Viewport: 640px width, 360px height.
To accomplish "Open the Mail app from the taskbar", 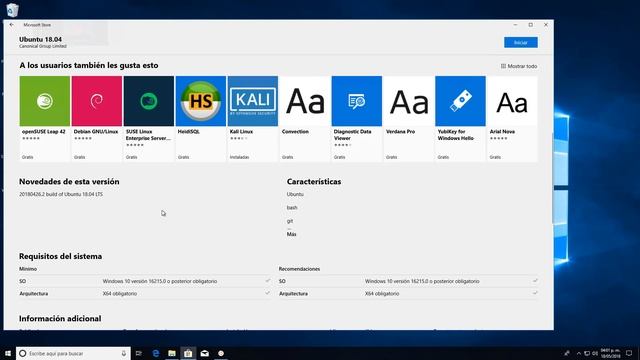I will 204,353.
